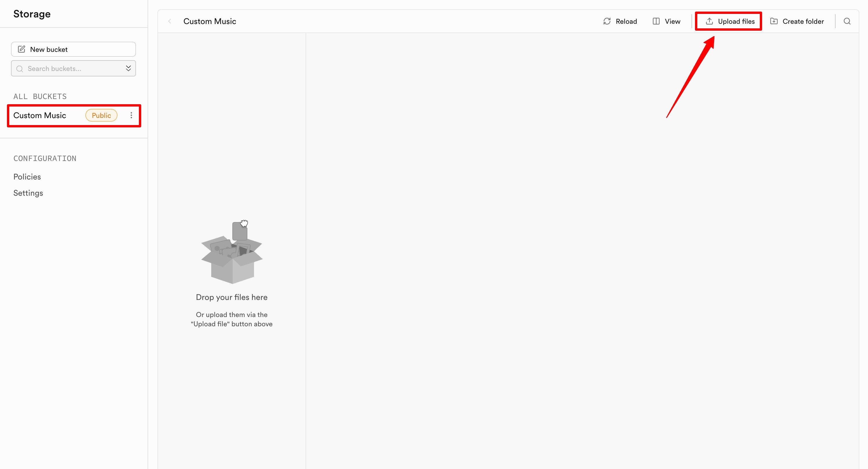The height and width of the screenshot is (469, 868).
Task: Click the Custom Music breadcrumb title
Action: (209, 21)
